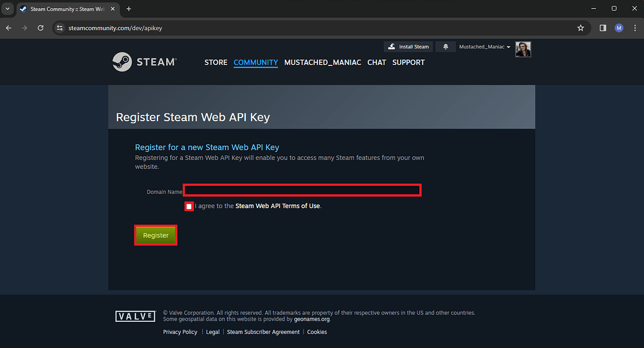Open the Chrome profile M icon
The width and height of the screenshot is (644, 348).
pos(619,28)
